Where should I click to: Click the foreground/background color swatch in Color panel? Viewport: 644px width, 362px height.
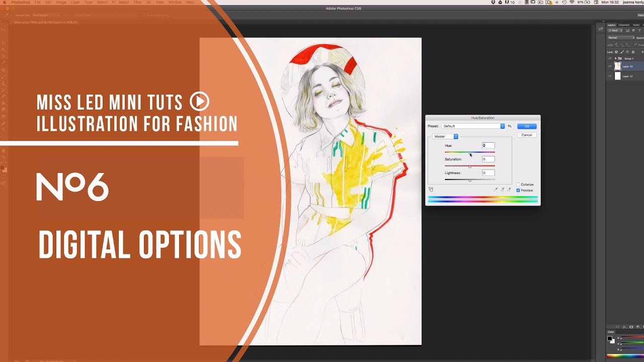pos(611,339)
